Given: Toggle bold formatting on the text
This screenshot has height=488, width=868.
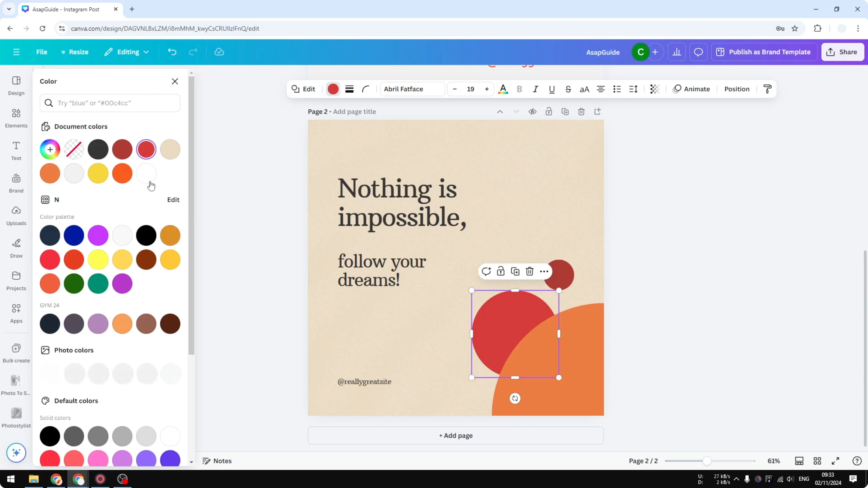Looking at the screenshot, I should pyautogui.click(x=519, y=89).
